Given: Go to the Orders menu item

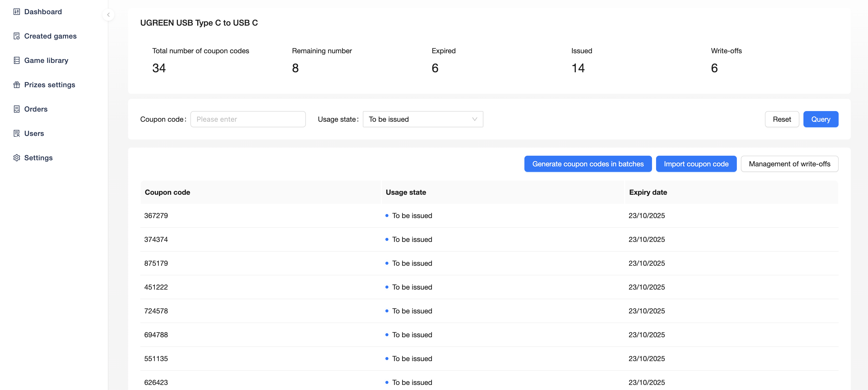Looking at the screenshot, I should tap(36, 109).
